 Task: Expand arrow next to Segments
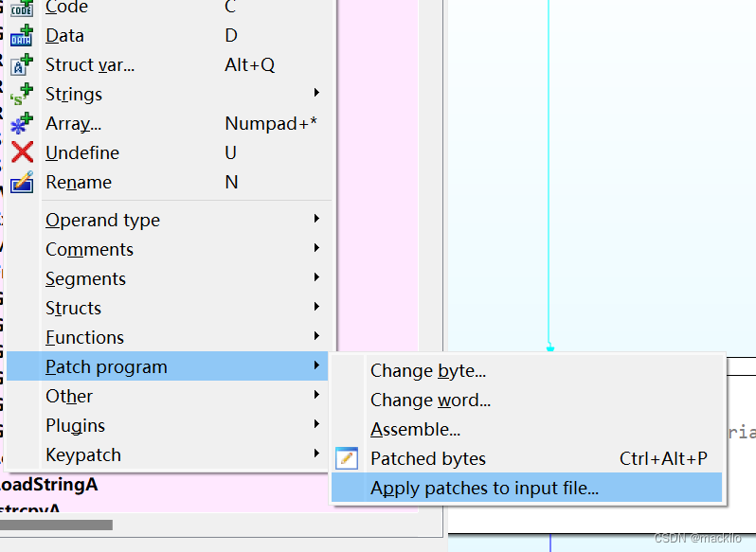316,277
